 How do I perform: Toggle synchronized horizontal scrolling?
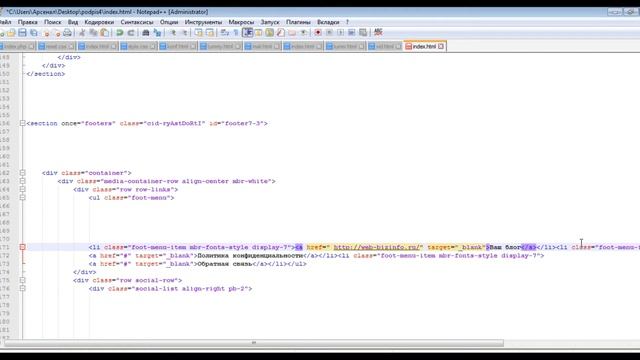210,33
